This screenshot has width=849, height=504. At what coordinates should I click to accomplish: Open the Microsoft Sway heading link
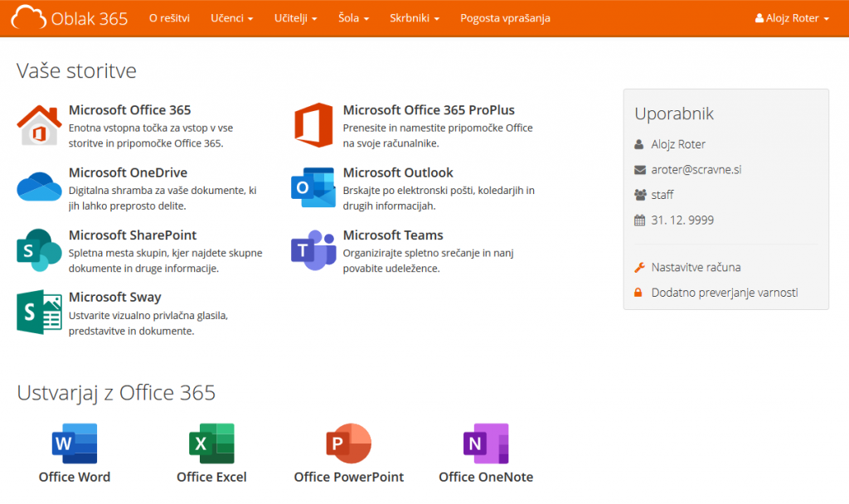click(x=114, y=298)
